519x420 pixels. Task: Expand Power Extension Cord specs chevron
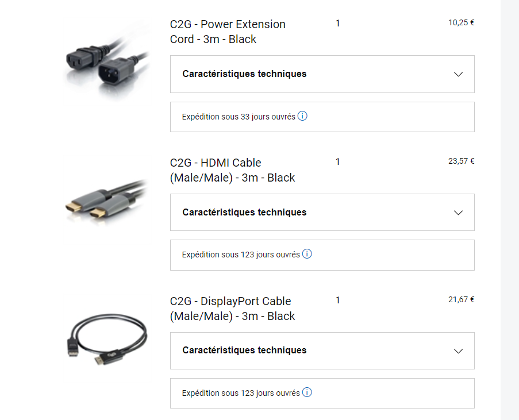tap(458, 74)
